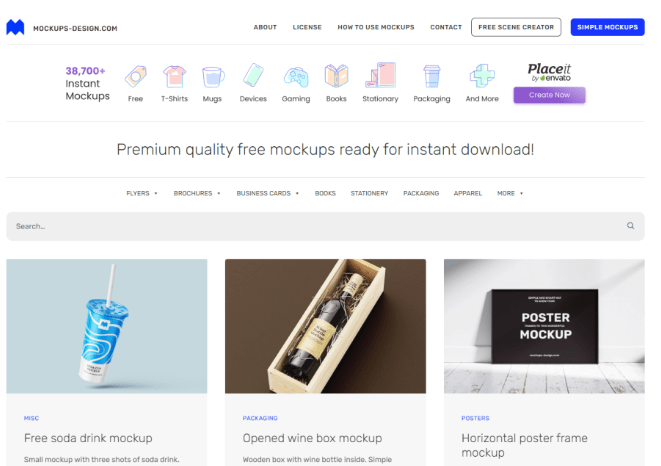Go to How To Use Mockups page

[376, 27]
